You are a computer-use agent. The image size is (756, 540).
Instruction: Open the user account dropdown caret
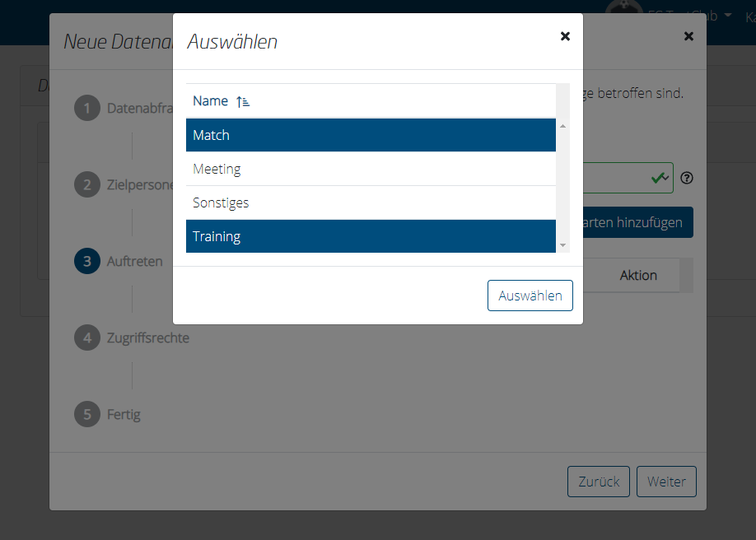click(x=727, y=16)
